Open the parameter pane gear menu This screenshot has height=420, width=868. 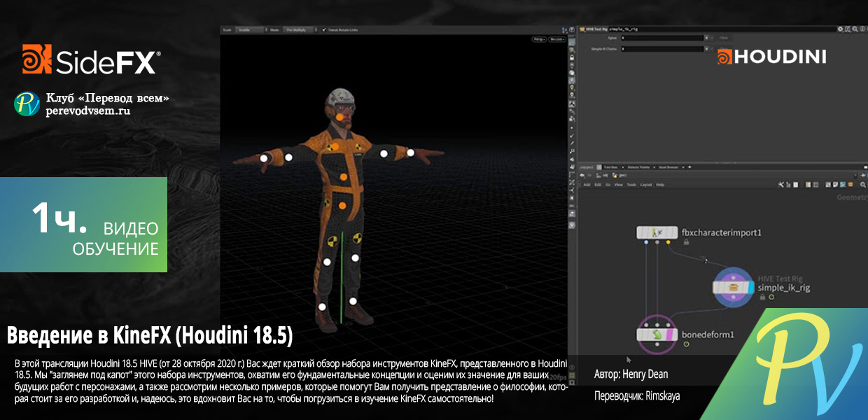(x=840, y=29)
